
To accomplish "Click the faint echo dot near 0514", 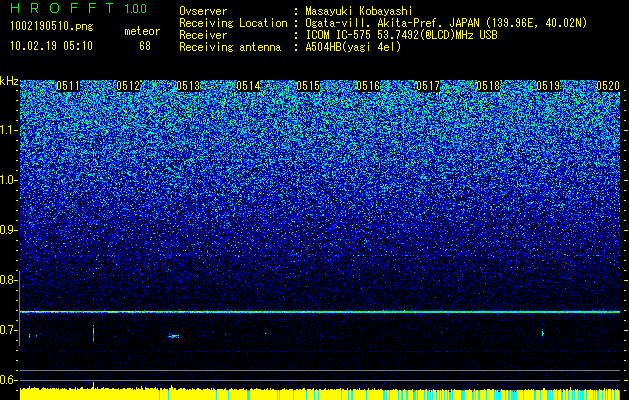I will point(265,333).
